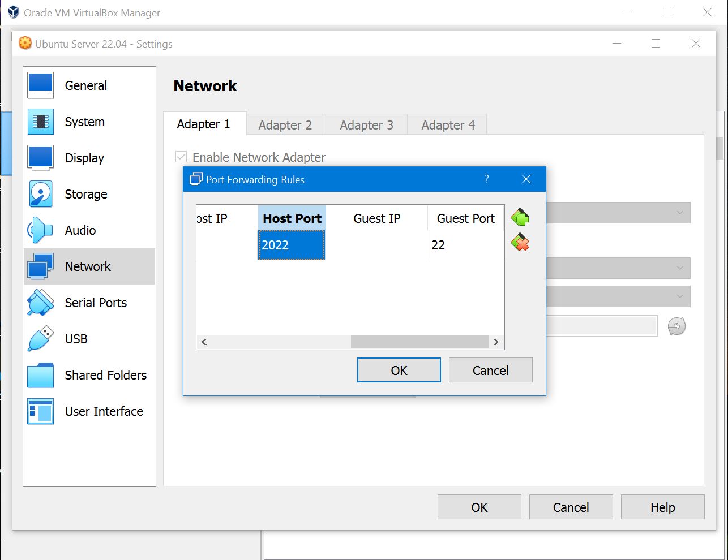Click the Host Port column header
This screenshot has height=560, width=728.
[292, 218]
